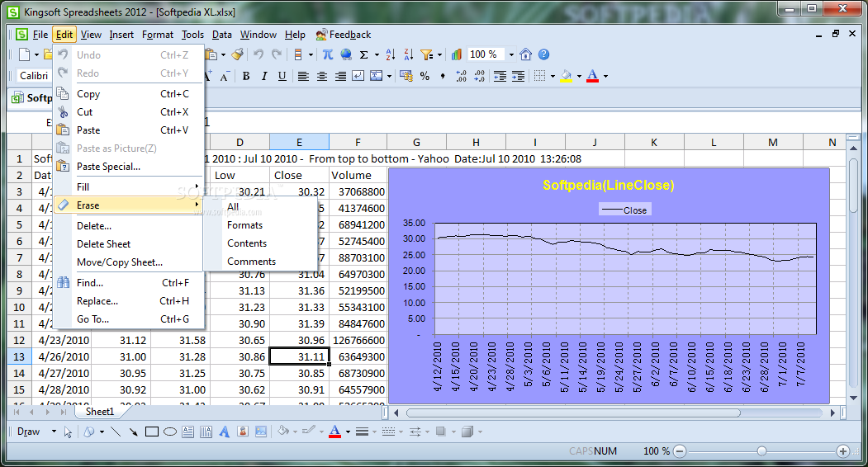Click the zoom out minus button
This screenshot has width=868, height=467.
click(x=680, y=451)
